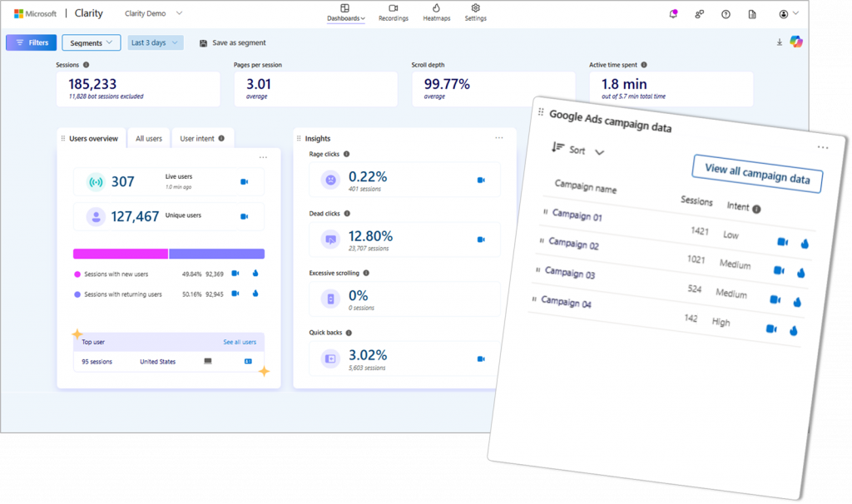Image resolution: width=852 pixels, height=504 pixels.
Task: Open the Segments dropdown
Action: click(x=92, y=42)
